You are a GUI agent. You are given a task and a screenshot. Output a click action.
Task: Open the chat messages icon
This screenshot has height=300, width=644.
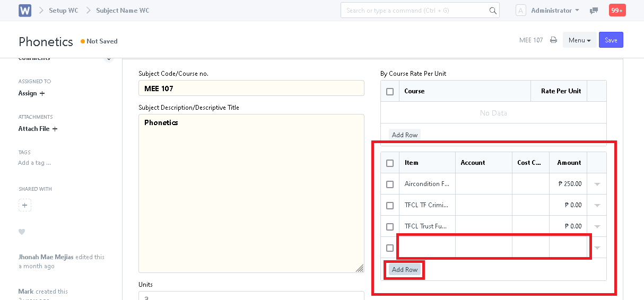pos(594,11)
